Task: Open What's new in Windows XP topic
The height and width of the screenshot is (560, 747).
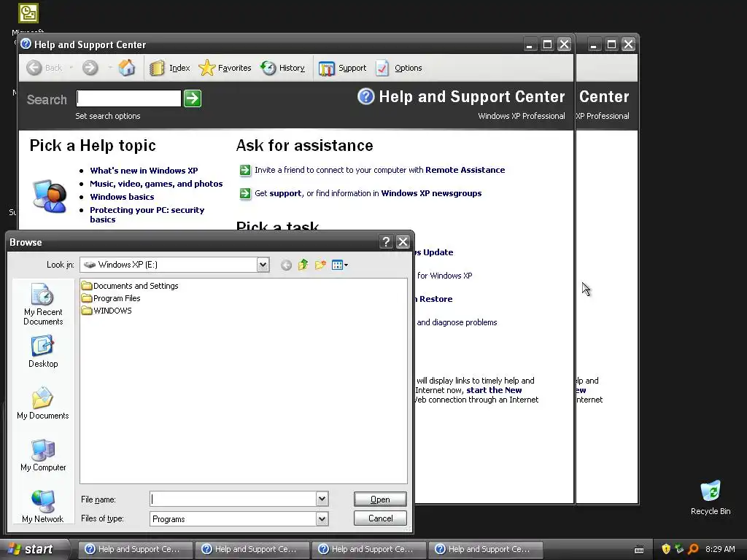Action: (x=144, y=171)
